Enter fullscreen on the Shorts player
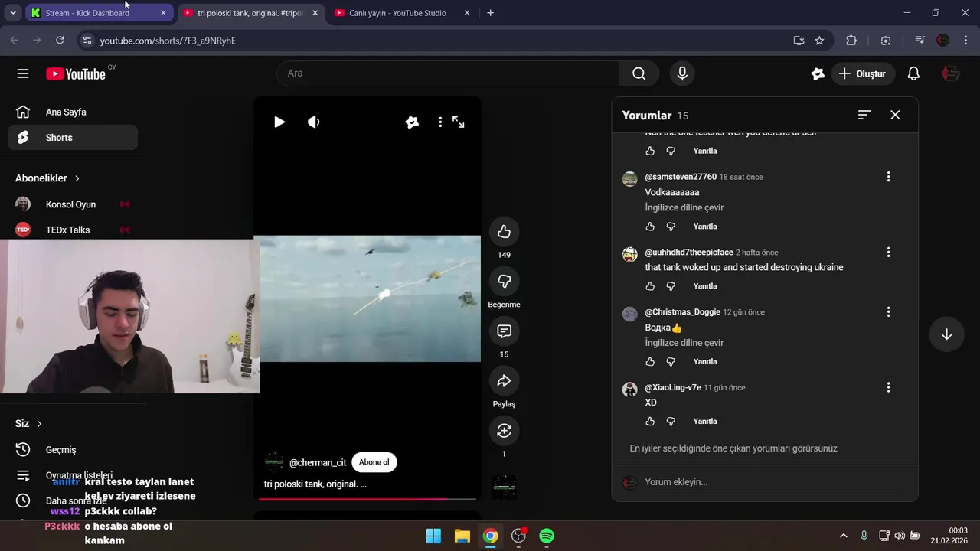The height and width of the screenshot is (551, 980). coord(459,122)
